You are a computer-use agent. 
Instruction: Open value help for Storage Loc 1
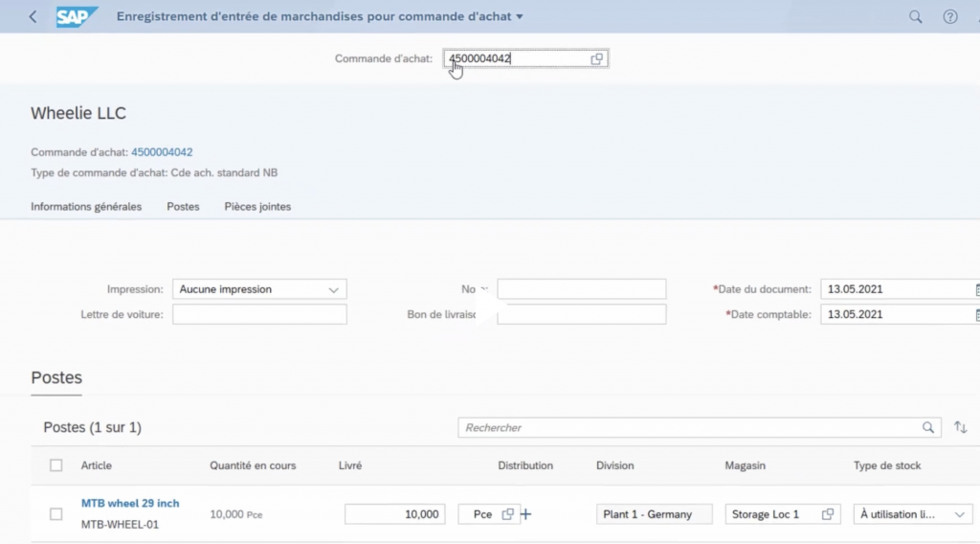[x=828, y=514]
